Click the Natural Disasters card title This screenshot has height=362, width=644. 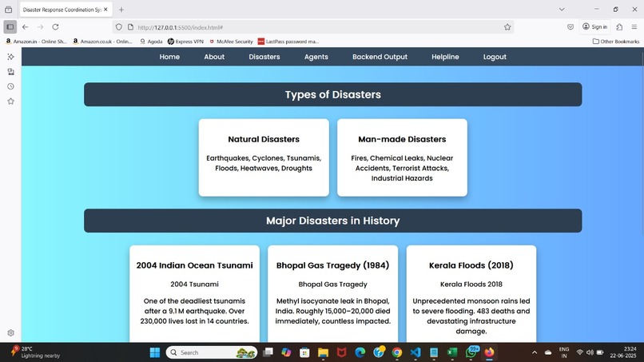pyautogui.click(x=264, y=139)
